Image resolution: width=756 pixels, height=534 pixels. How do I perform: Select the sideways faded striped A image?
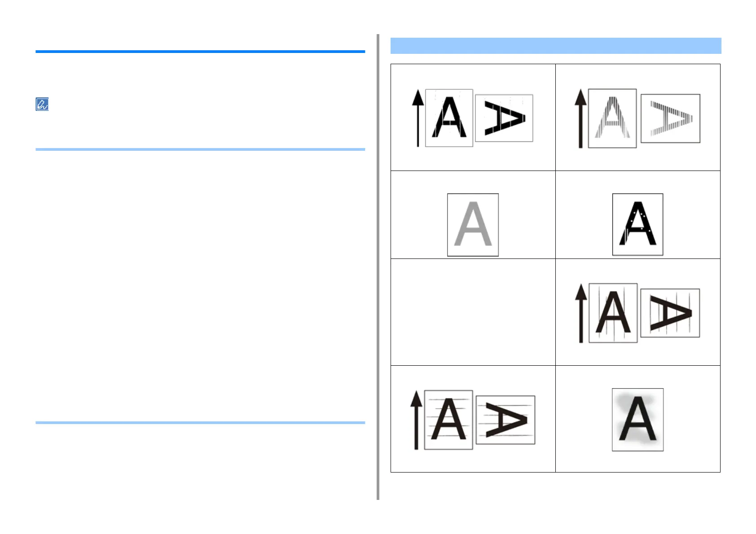[670, 118]
